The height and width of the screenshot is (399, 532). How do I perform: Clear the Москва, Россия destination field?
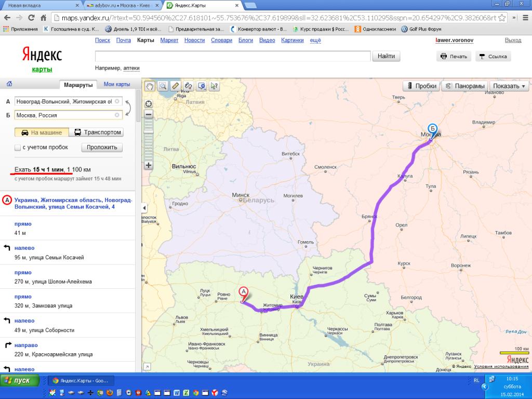117,115
